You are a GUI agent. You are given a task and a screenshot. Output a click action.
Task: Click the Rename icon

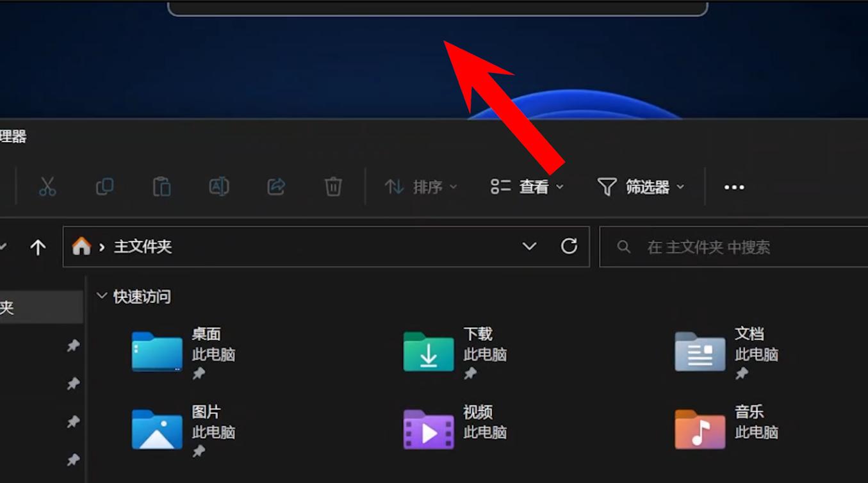pyautogui.click(x=218, y=186)
